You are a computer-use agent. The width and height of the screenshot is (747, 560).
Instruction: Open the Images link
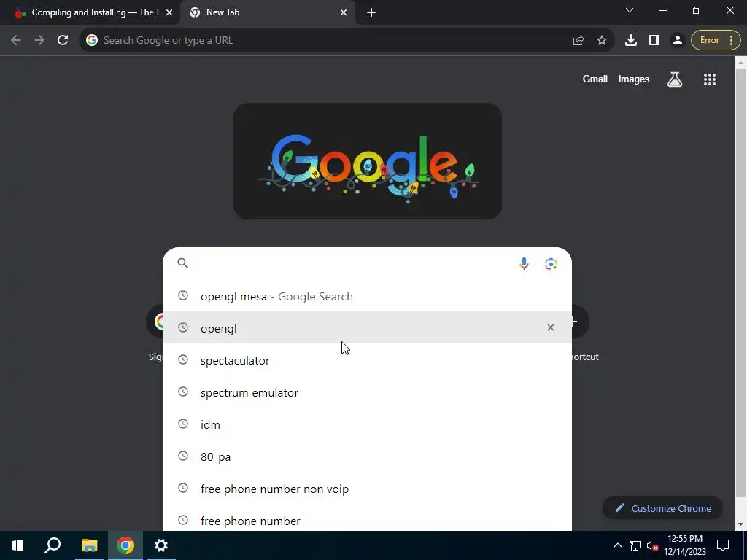coord(633,79)
